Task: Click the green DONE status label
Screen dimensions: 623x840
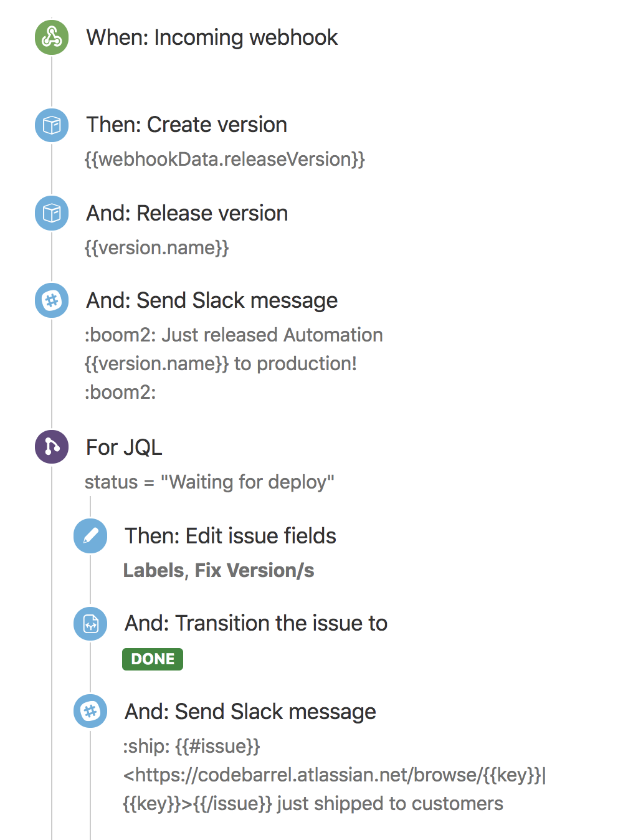Action: coord(153,659)
